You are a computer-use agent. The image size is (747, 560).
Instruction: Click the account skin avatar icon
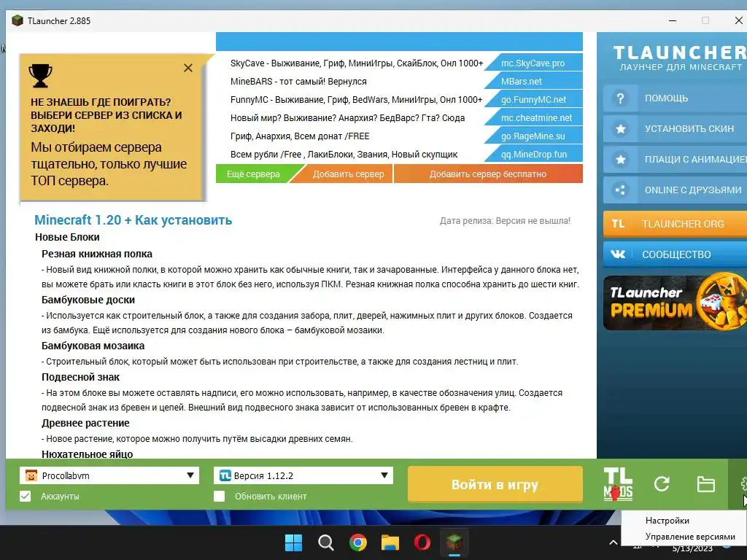(31, 475)
